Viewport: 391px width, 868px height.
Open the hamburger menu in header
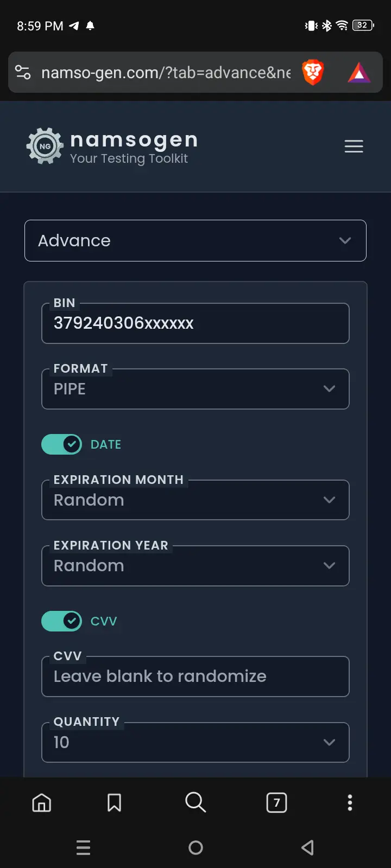click(x=354, y=146)
